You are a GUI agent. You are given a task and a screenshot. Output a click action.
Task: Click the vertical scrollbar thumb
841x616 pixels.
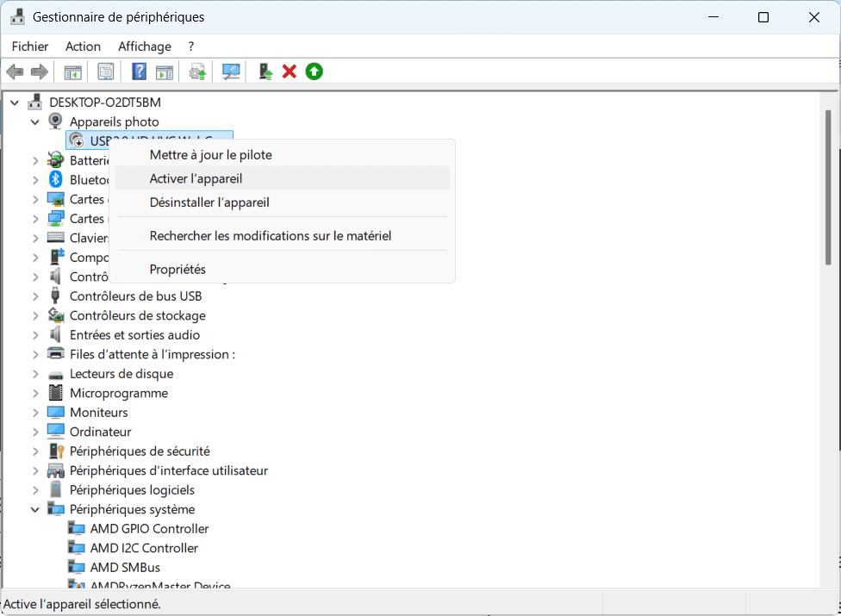point(828,187)
